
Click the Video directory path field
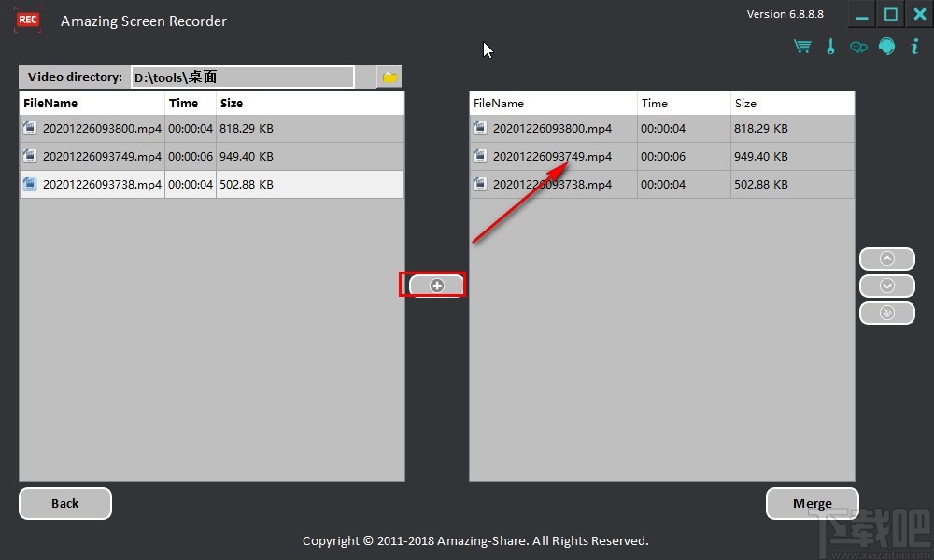[x=243, y=77]
